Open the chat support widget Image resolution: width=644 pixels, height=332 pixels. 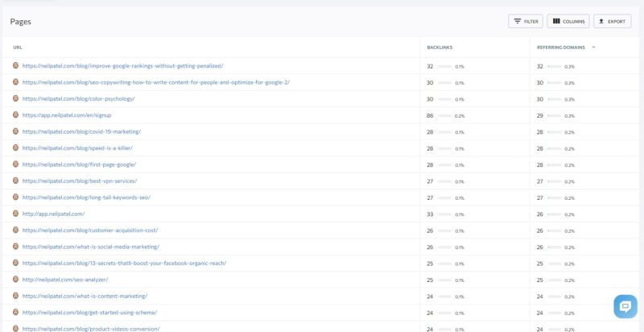pyautogui.click(x=625, y=306)
